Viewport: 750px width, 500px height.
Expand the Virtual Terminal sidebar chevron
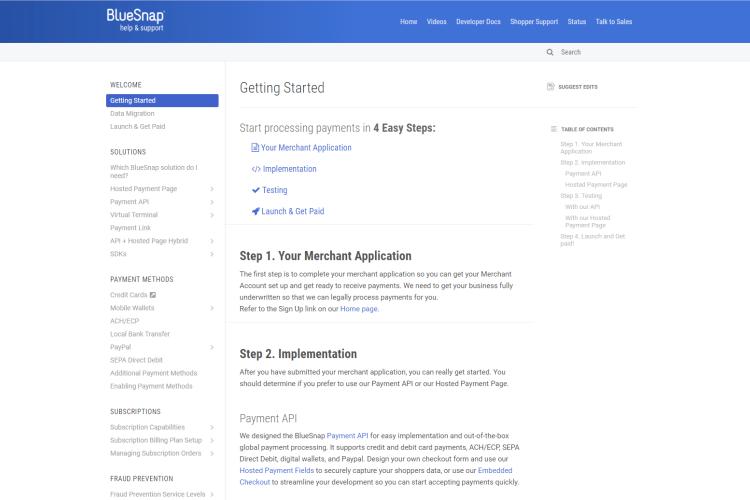coord(211,215)
